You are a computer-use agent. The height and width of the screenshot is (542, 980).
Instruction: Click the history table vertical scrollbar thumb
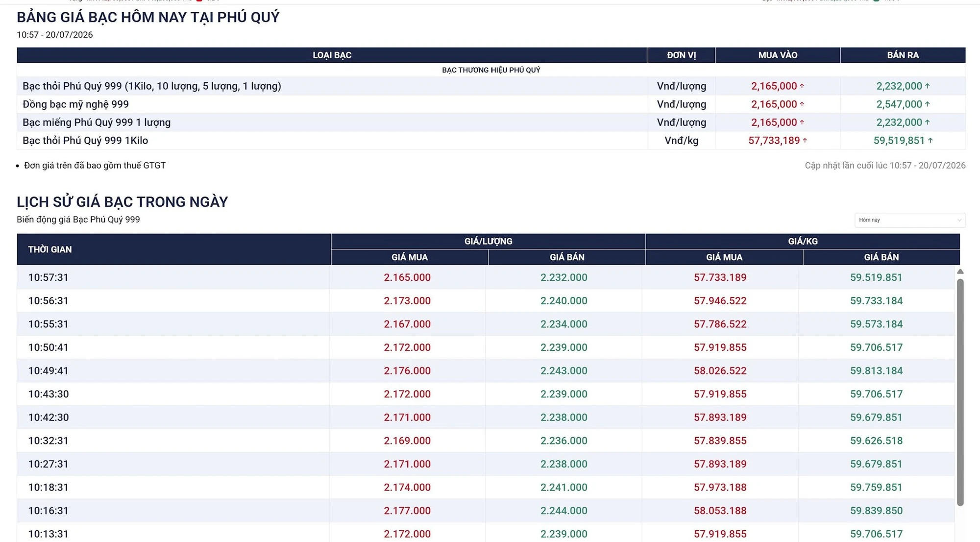point(960,392)
